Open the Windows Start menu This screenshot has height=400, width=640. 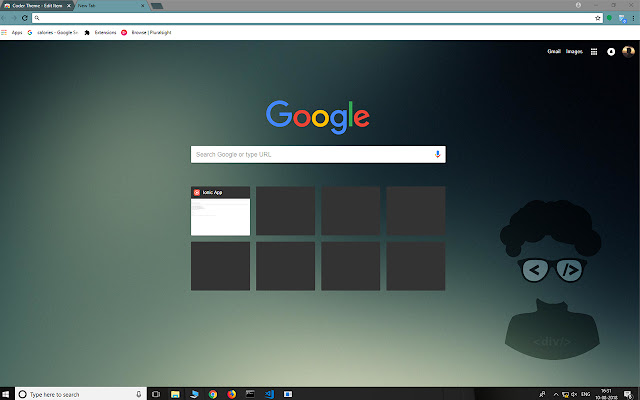[6, 394]
